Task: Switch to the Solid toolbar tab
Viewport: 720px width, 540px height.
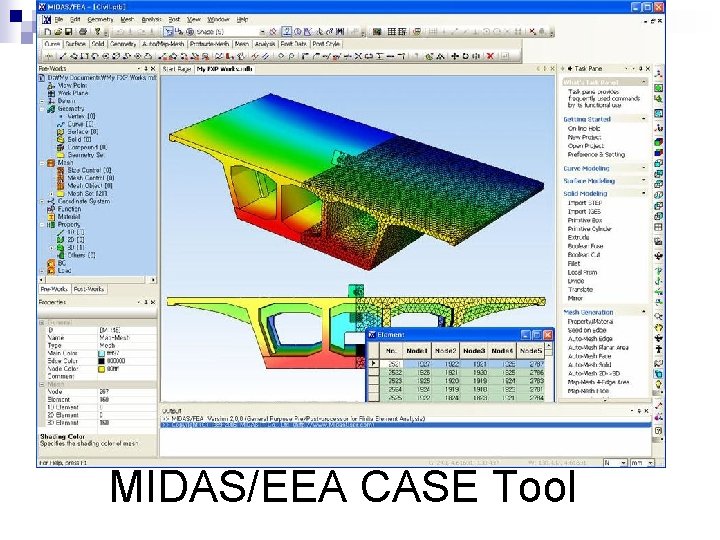Action: point(98,44)
